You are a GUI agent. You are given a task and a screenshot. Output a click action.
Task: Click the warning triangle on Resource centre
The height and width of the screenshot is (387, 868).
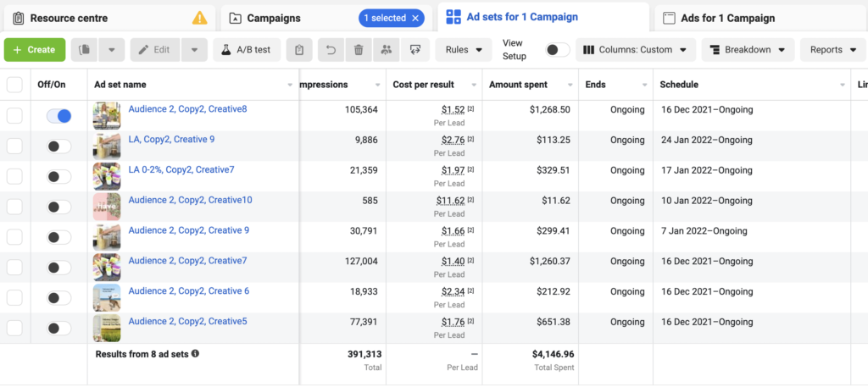coord(199,18)
